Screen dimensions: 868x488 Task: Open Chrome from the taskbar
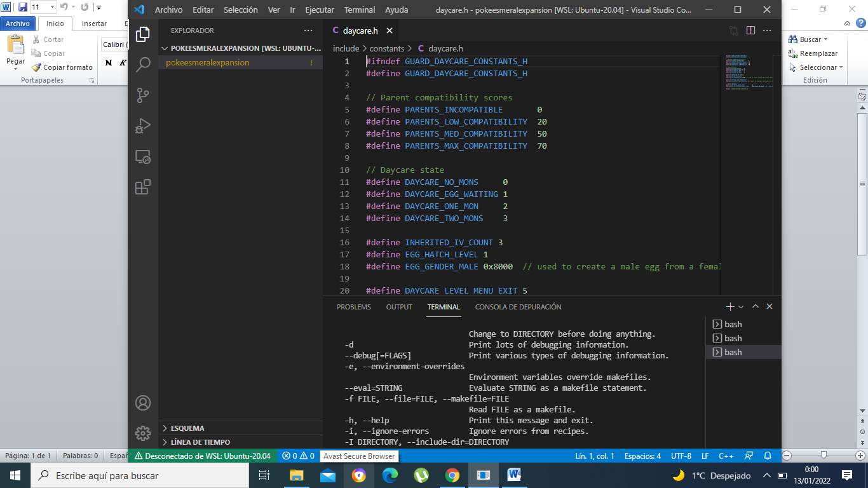pyautogui.click(x=452, y=475)
